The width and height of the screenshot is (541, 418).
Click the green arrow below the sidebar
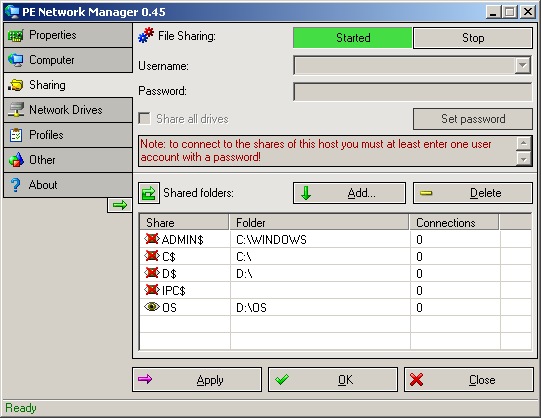(120, 205)
